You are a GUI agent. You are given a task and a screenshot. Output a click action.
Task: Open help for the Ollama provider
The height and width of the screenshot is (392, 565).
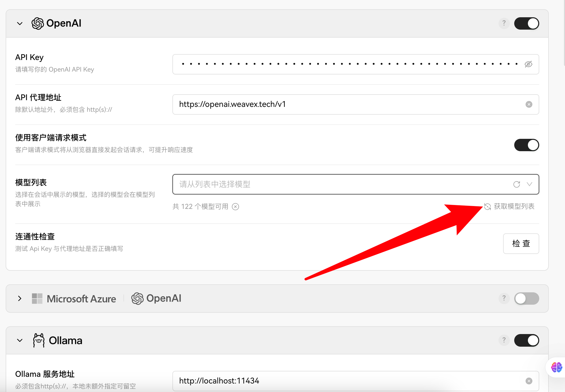click(x=504, y=340)
